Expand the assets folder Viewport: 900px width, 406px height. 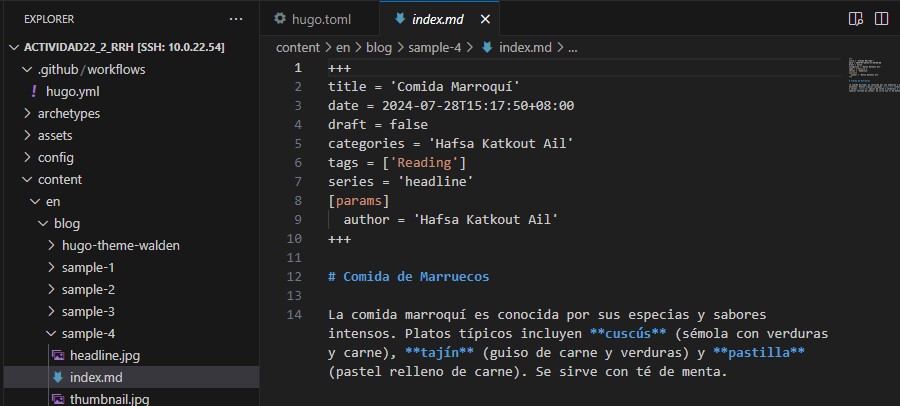55,135
